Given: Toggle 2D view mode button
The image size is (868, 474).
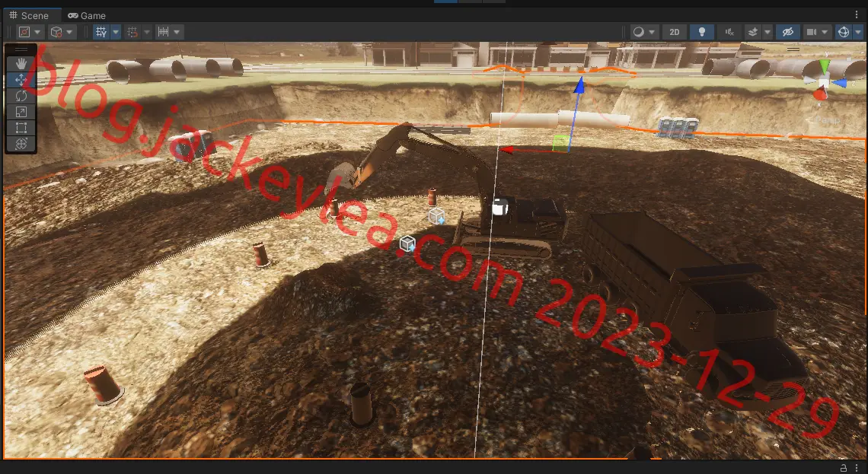Looking at the screenshot, I should coord(675,32).
